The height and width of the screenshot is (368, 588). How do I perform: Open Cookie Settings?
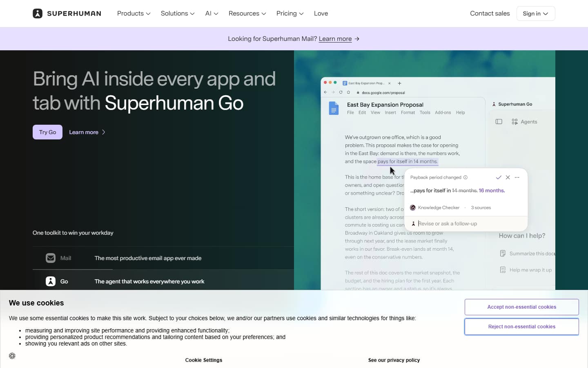click(x=204, y=360)
